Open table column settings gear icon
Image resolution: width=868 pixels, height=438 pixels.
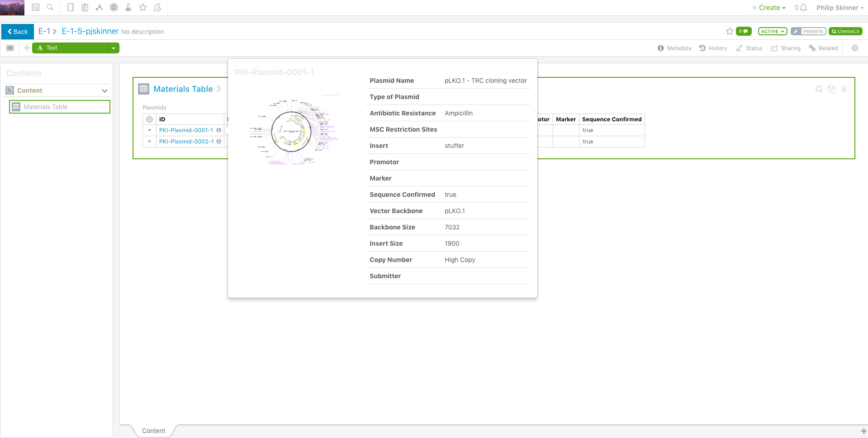[149, 119]
